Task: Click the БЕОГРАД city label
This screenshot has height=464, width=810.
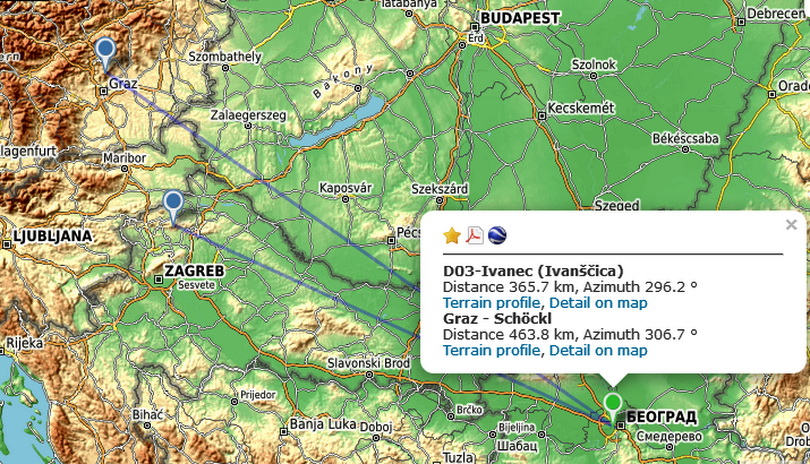Action: (661, 417)
